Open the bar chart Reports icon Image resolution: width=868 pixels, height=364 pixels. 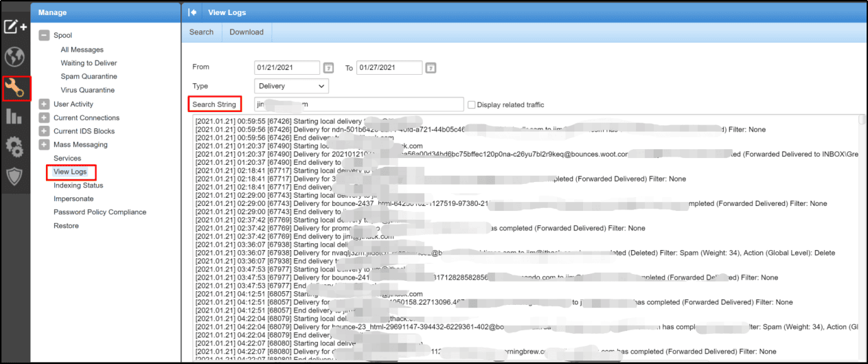click(14, 116)
